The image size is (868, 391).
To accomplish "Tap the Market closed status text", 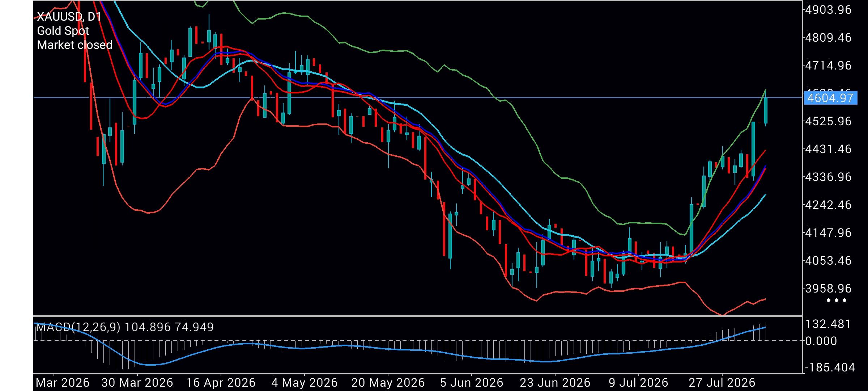I will pyautogui.click(x=75, y=45).
